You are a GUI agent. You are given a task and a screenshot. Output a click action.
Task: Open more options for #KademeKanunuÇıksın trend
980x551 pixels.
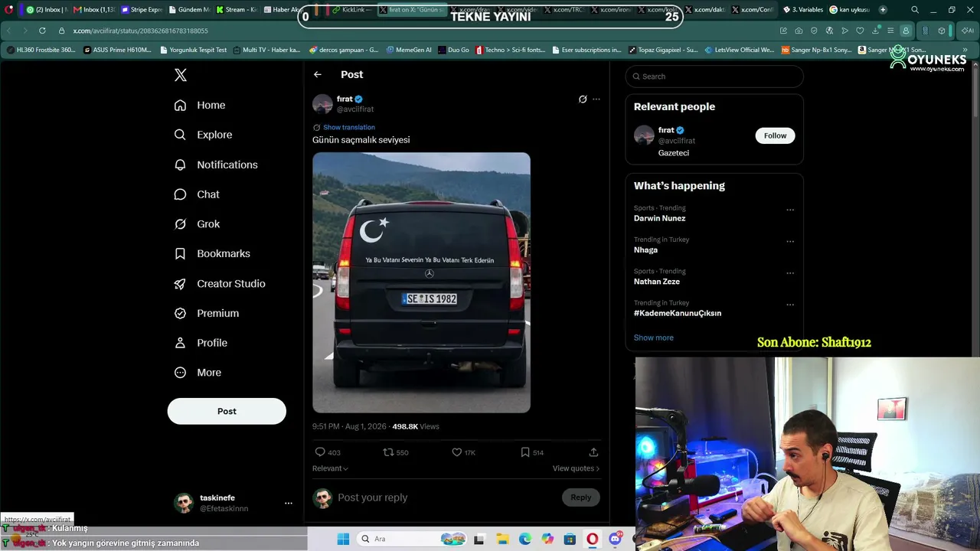(790, 305)
